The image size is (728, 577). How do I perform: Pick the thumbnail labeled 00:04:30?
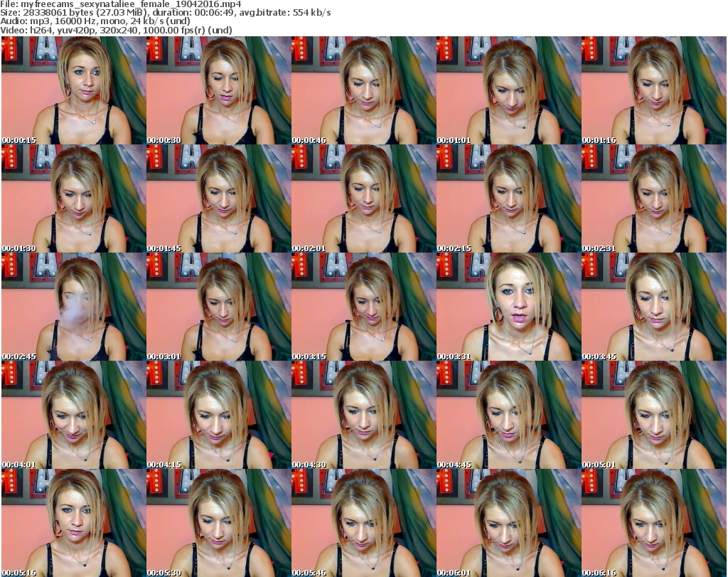[363, 415]
